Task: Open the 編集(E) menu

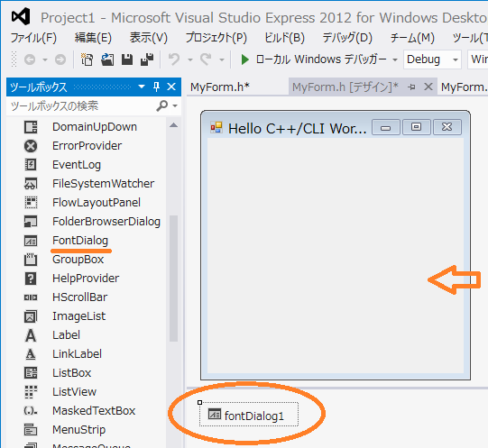Action: click(x=93, y=38)
